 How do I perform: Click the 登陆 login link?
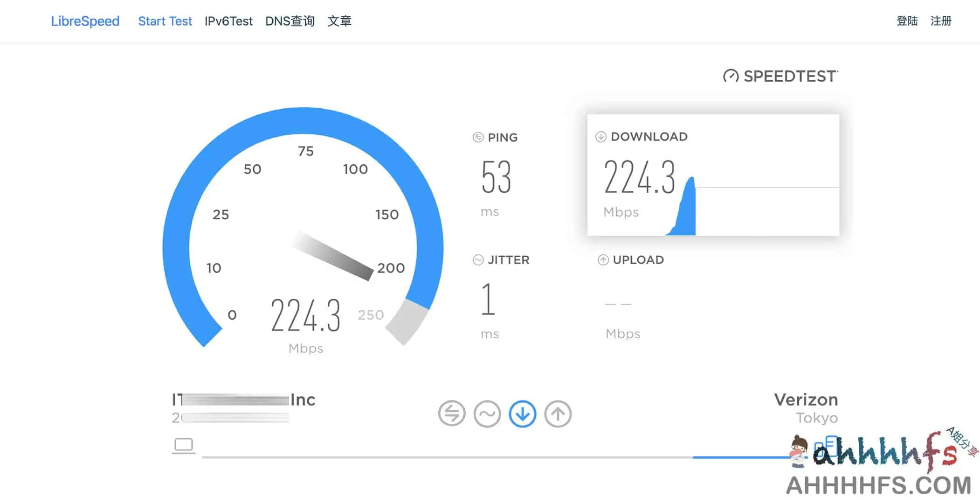[907, 21]
